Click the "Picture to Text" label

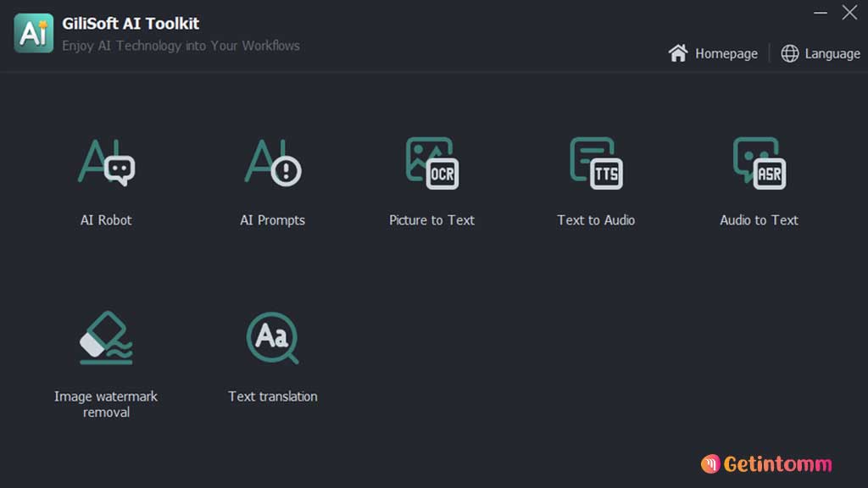431,220
